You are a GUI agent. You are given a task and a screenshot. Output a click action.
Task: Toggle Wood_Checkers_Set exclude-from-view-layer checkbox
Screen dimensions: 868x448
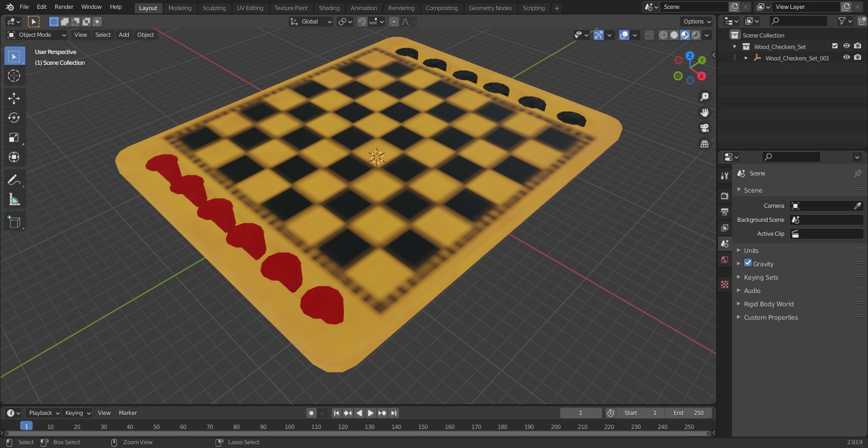click(x=835, y=46)
